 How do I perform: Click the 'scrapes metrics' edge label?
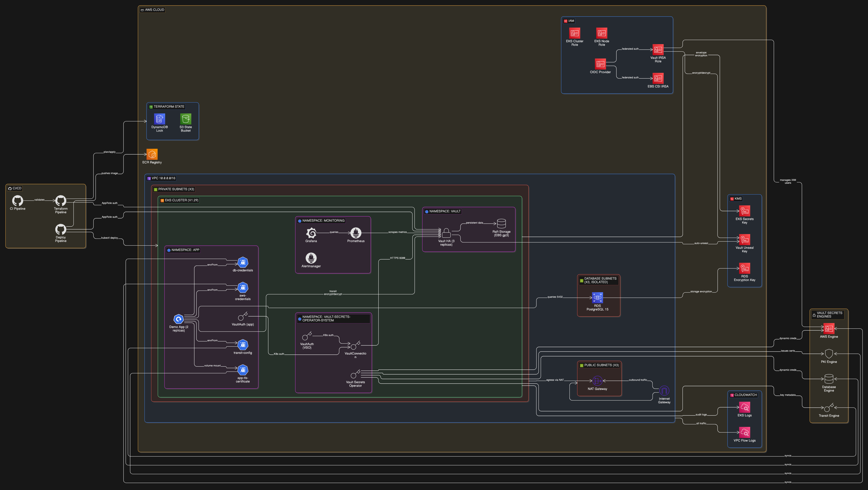pyautogui.click(x=398, y=232)
